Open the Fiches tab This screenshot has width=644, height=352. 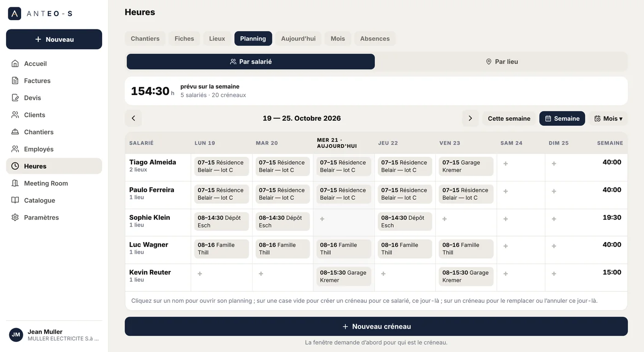[184, 39]
